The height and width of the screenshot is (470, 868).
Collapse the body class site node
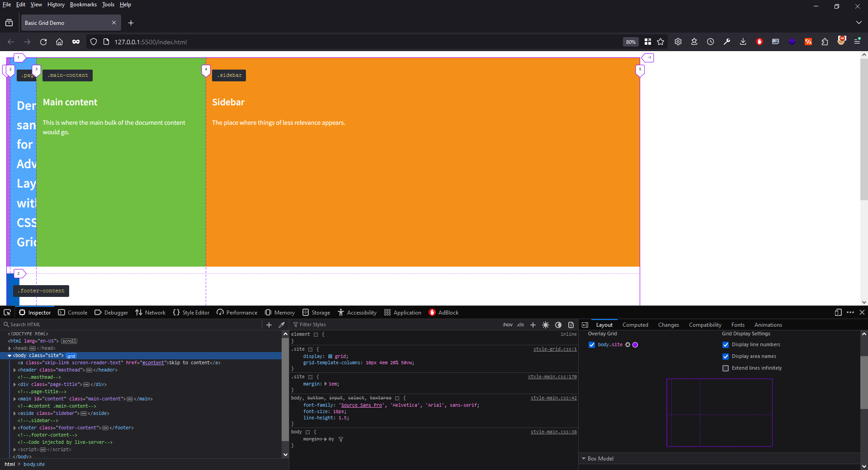coord(9,356)
